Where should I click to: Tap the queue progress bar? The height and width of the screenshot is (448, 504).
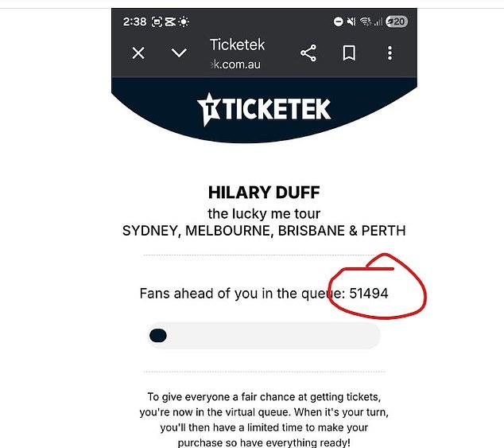(264, 336)
